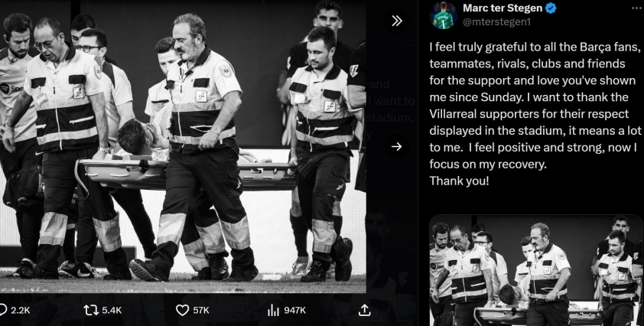The height and width of the screenshot is (326, 644).
Task: Click the 2.2K reply count
Action: [20, 311]
